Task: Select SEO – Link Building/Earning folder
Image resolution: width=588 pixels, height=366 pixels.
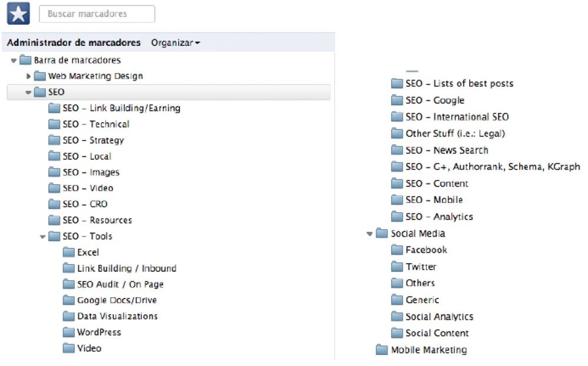Action: coord(121,108)
